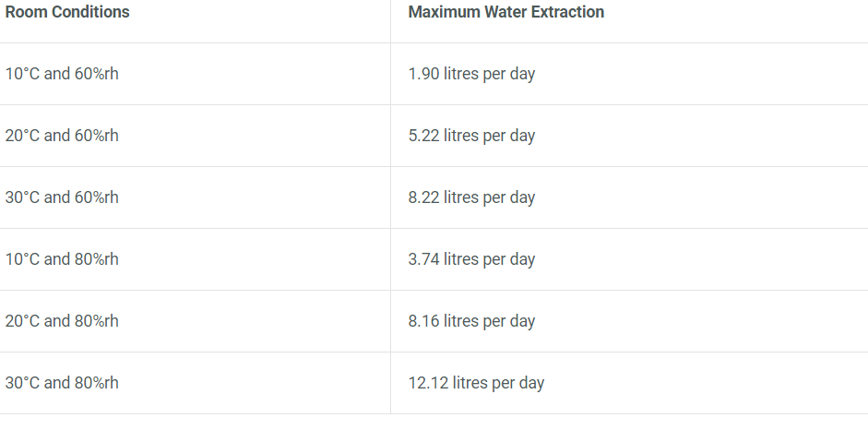
Task: Click the 12.12 litres per day value
Action: [x=476, y=383]
